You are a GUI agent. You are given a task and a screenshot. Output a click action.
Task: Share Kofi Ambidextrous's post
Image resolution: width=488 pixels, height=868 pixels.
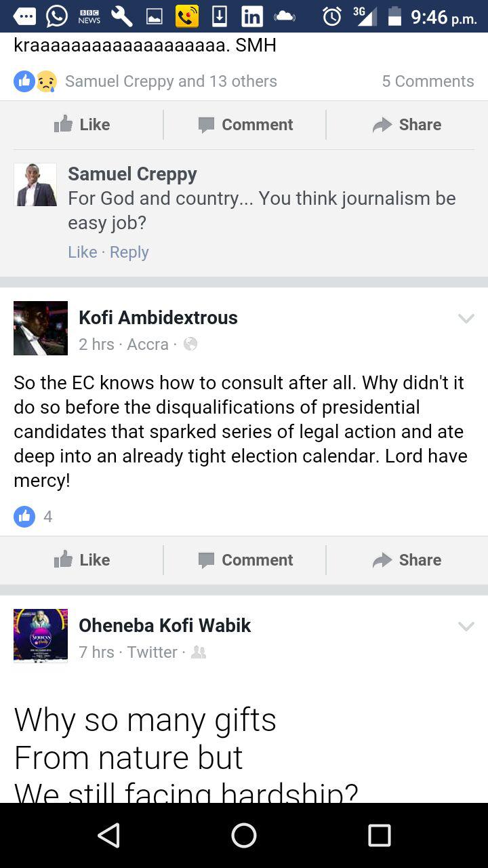tap(407, 559)
